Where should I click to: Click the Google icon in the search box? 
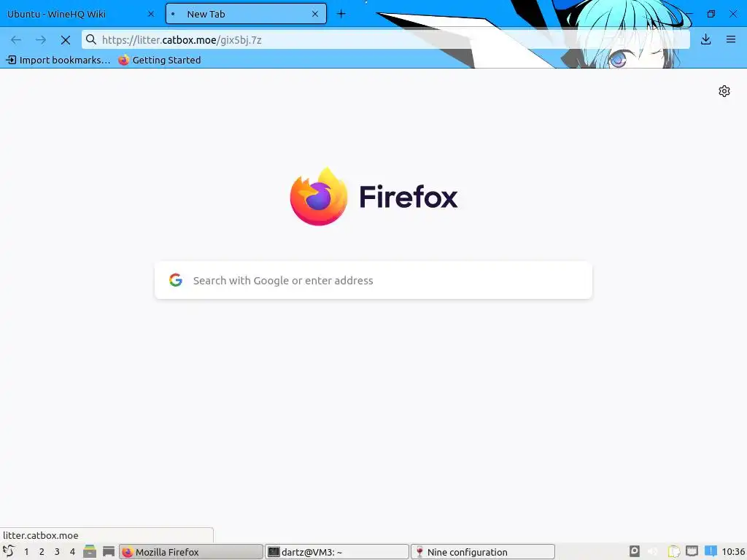coord(176,280)
